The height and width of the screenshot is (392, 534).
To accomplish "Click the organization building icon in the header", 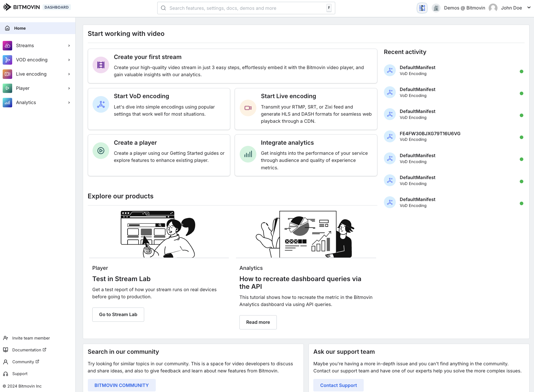I will point(436,8).
